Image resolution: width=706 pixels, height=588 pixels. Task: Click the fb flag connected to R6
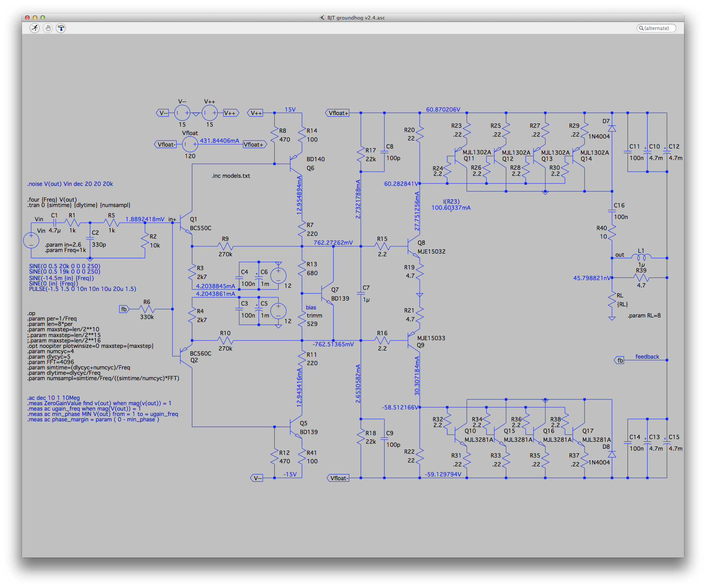[124, 309]
